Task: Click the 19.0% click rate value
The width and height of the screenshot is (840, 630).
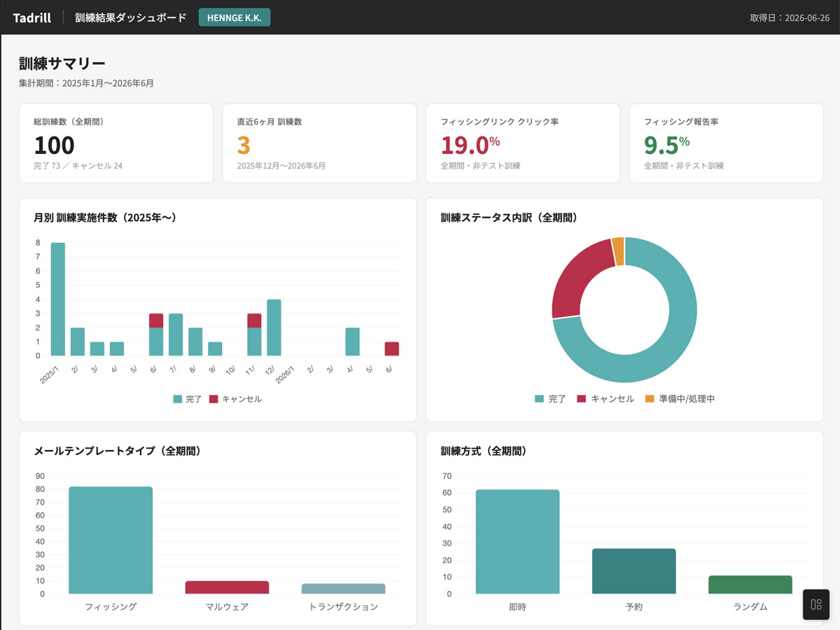Action: click(x=470, y=145)
